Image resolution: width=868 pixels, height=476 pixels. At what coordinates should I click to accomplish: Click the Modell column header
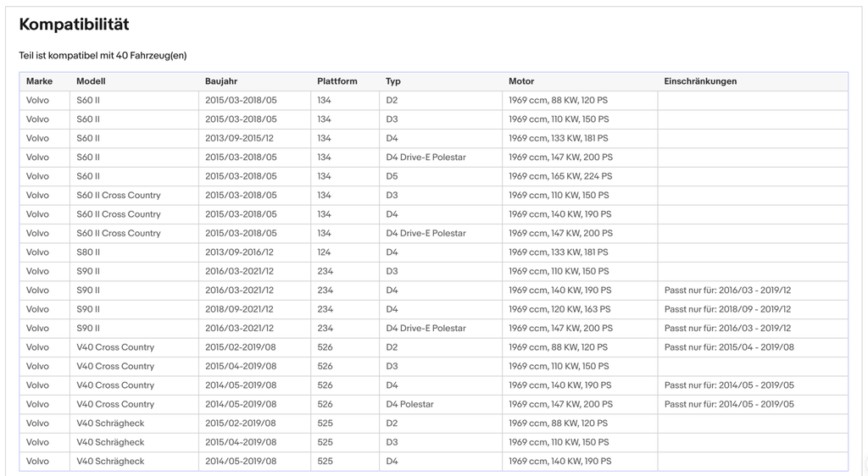coord(91,81)
